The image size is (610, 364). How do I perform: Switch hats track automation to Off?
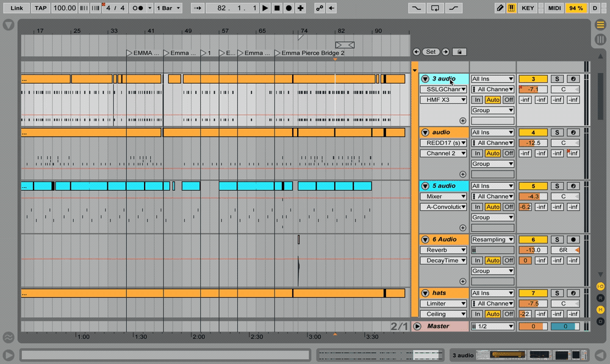(508, 314)
